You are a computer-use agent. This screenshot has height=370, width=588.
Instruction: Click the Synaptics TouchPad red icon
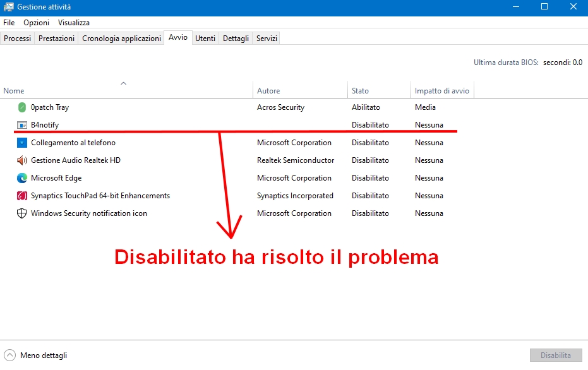point(21,196)
